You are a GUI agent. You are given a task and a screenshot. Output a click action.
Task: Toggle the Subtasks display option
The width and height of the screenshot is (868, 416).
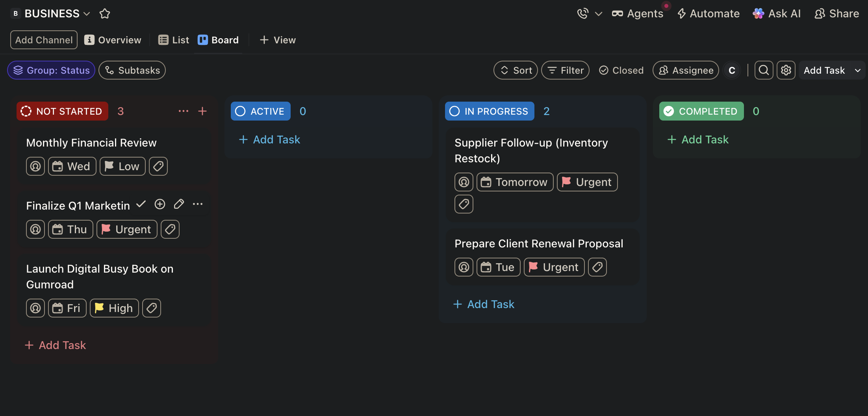[132, 70]
